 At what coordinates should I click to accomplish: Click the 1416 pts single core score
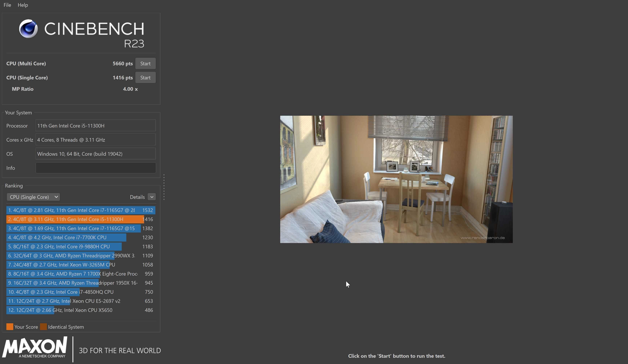[x=123, y=78]
